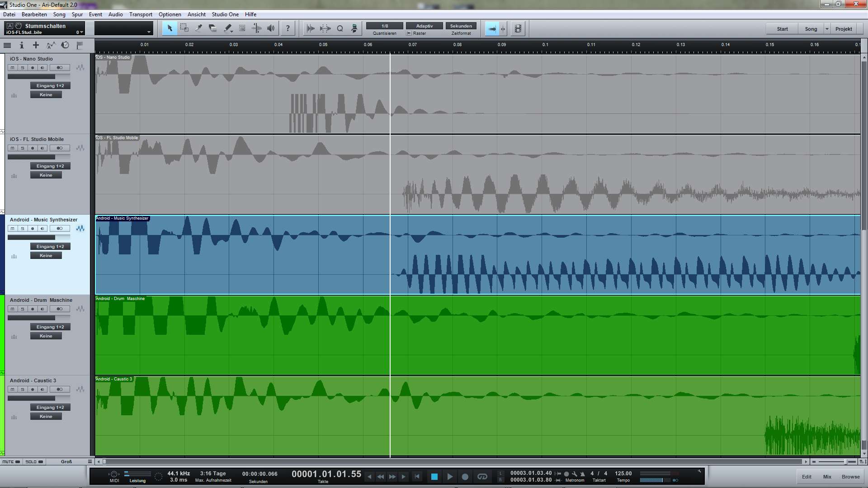Select the Arrow tool in toolbar
Viewport: 868px width, 488px height.
coord(170,28)
